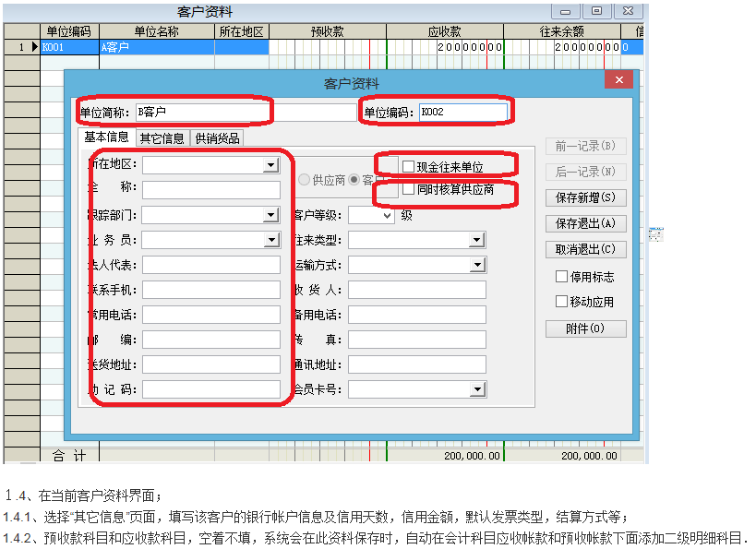
Task: Minimize the background 客户资料 window
Action: pos(566,11)
